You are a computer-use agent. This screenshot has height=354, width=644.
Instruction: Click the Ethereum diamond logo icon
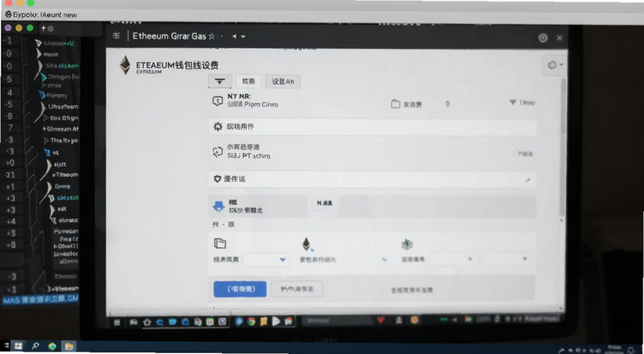pos(125,65)
